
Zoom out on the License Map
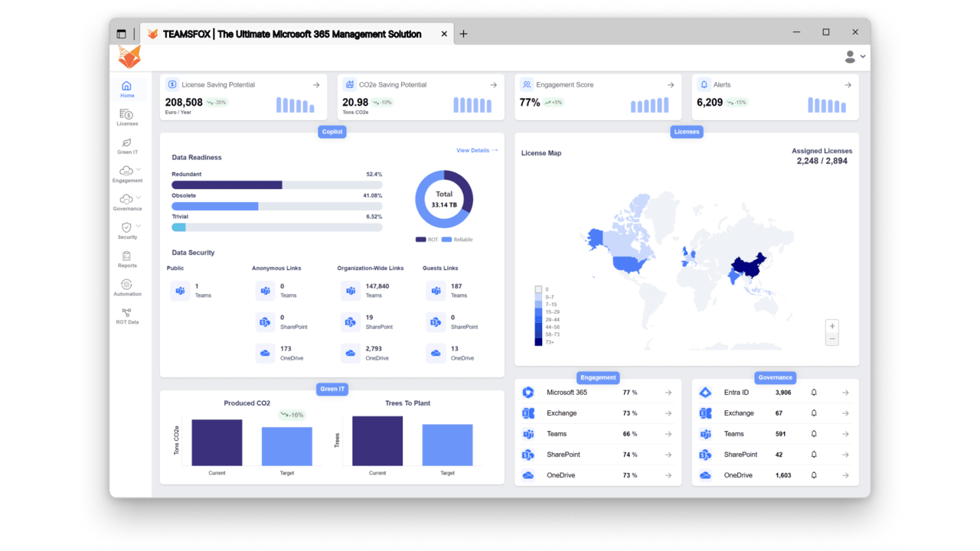[x=832, y=339]
